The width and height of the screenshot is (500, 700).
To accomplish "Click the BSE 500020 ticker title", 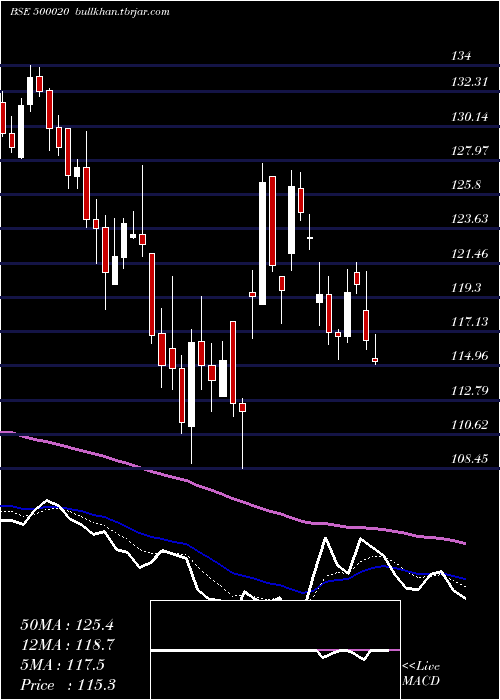I will tap(39, 12).
